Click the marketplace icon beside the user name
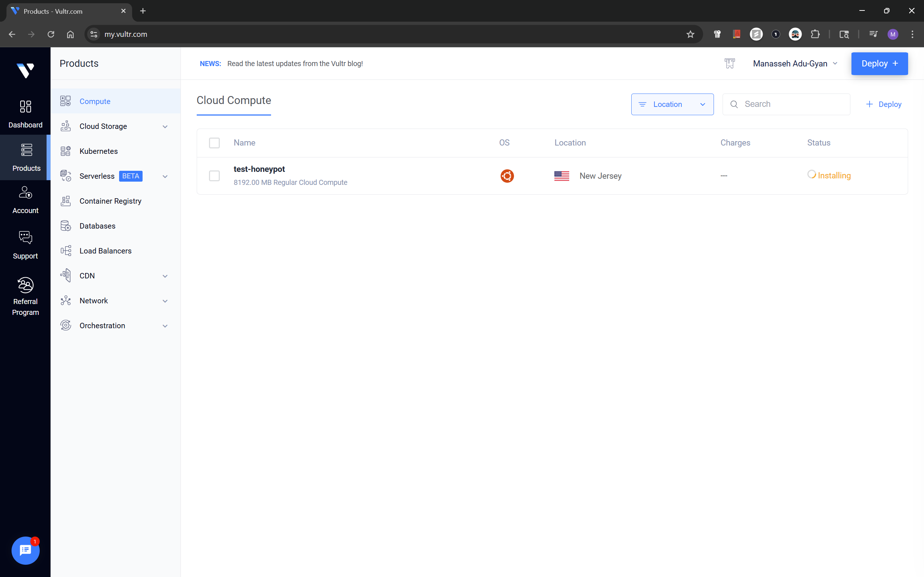Screen dimensions: 924x577 pos(729,63)
